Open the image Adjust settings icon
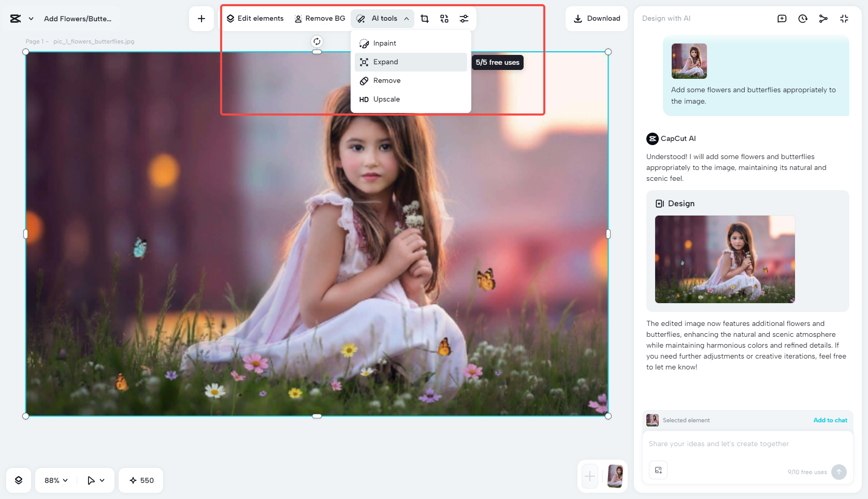Screen dimensions: 868x499 tap(464, 18)
